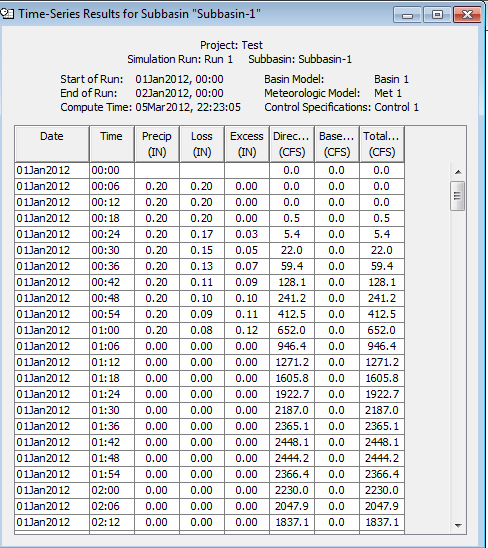Select the Time column header
The height and width of the screenshot is (548, 488).
112,144
